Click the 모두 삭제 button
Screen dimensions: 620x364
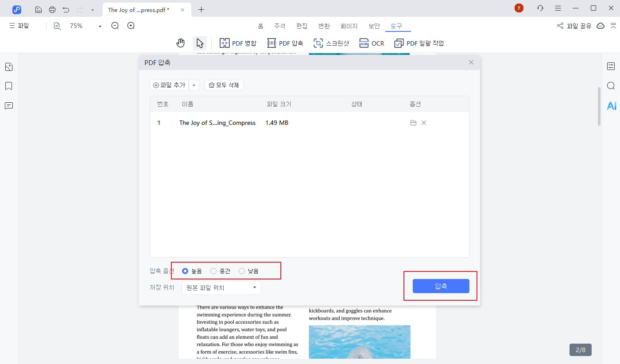pyautogui.click(x=224, y=85)
